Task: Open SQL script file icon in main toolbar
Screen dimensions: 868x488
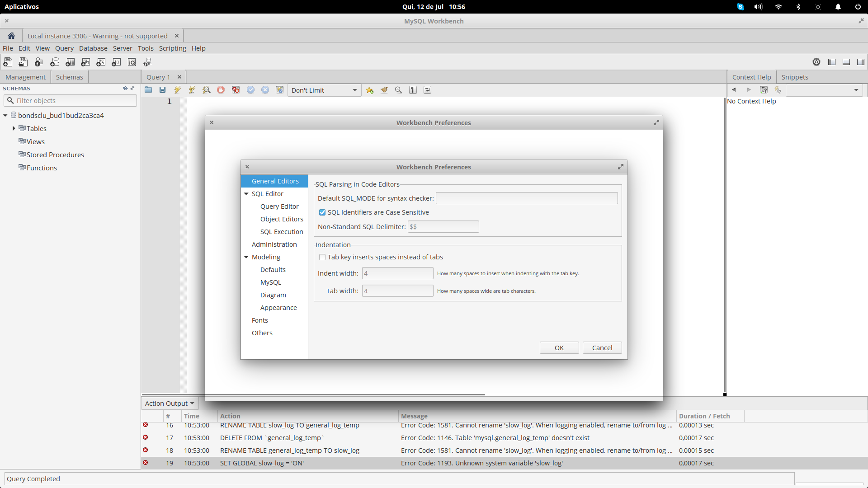Action: (x=24, y=62)
